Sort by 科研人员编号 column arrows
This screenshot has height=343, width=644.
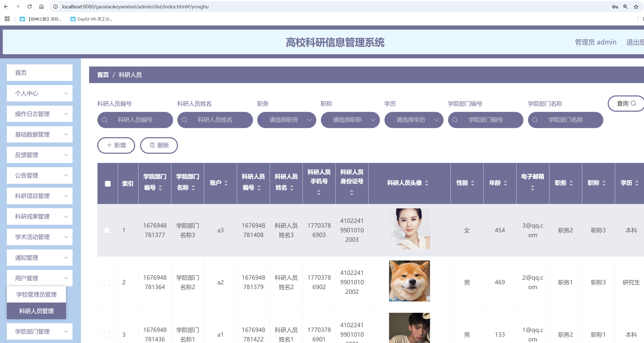tap(259, 188)
